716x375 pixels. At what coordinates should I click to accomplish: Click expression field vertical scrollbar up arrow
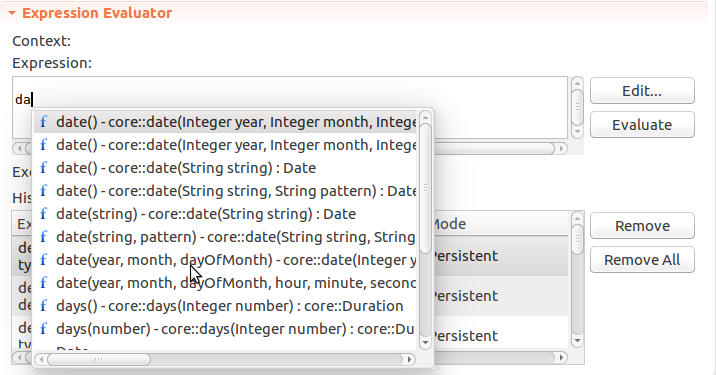(577, 83)
